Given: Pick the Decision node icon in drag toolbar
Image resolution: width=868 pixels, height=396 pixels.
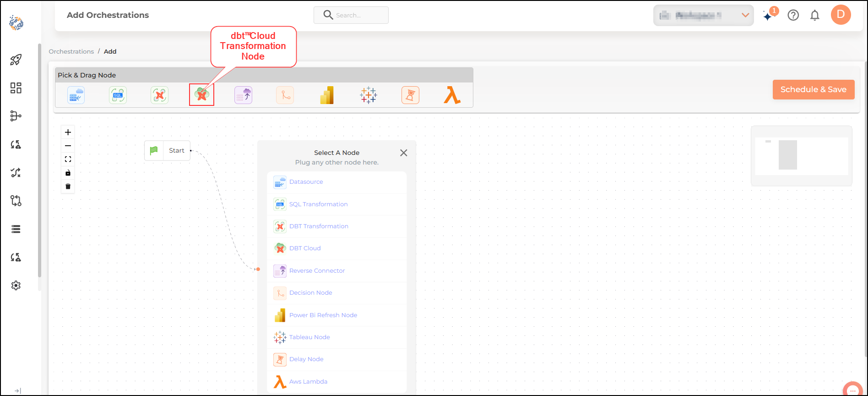Looking at the screenshot, I should (285, 95).
